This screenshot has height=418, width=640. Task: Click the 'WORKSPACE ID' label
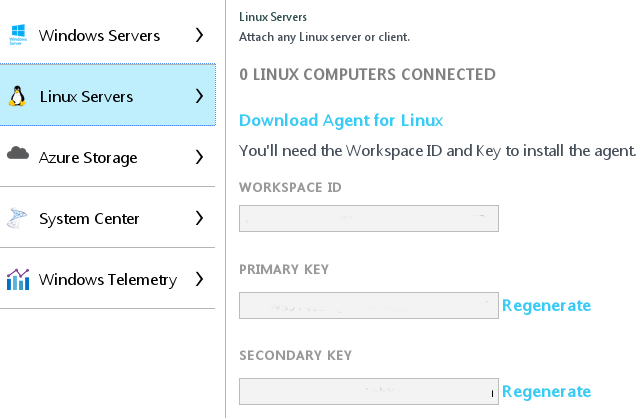pos(290,187)
